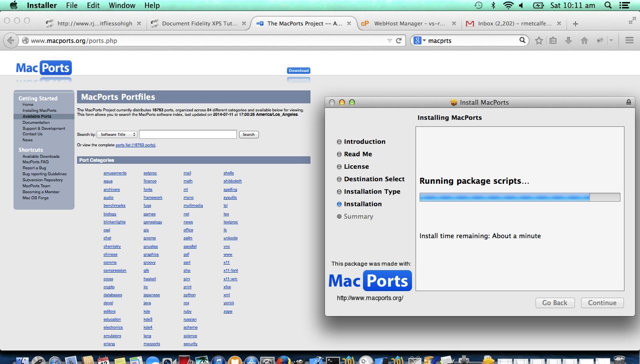The image size is (640, 364).
Task: Click the installer progress bar
Action: pos(519,197)
